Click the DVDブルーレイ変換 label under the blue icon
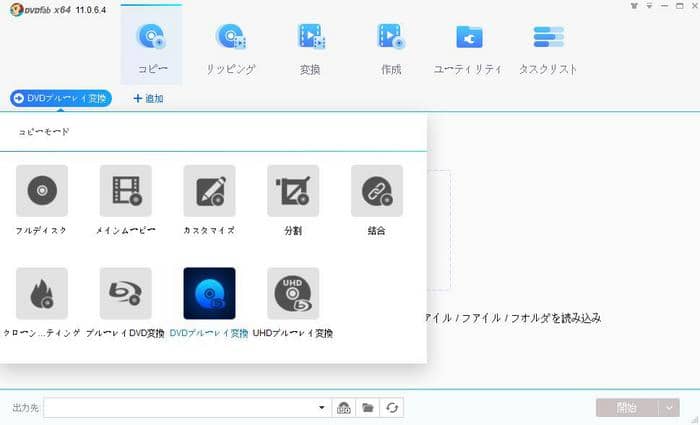 pyautogui.click(x=209, y=333)
